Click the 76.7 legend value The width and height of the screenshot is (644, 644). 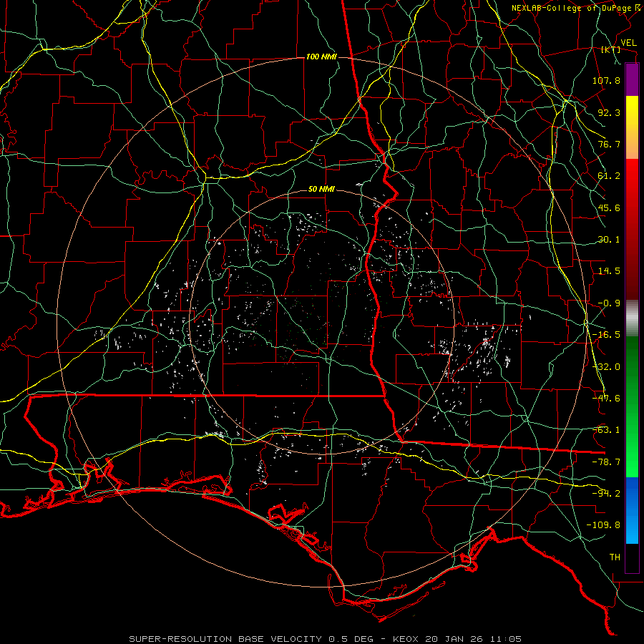[x=609, y=144]
